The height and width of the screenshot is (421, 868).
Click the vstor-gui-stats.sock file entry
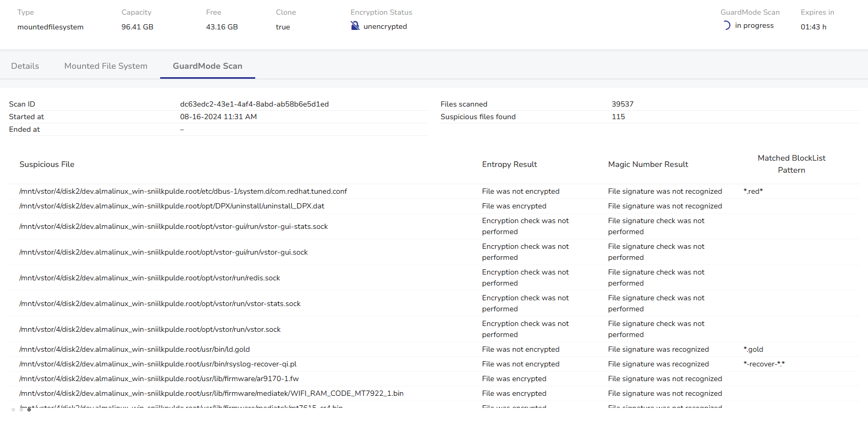point(173,227)
